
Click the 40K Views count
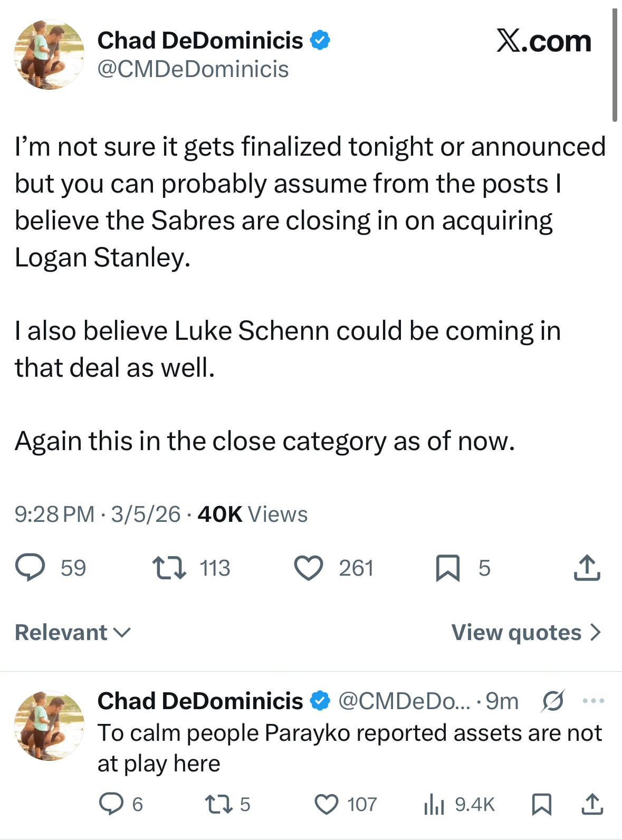(252, 514)
